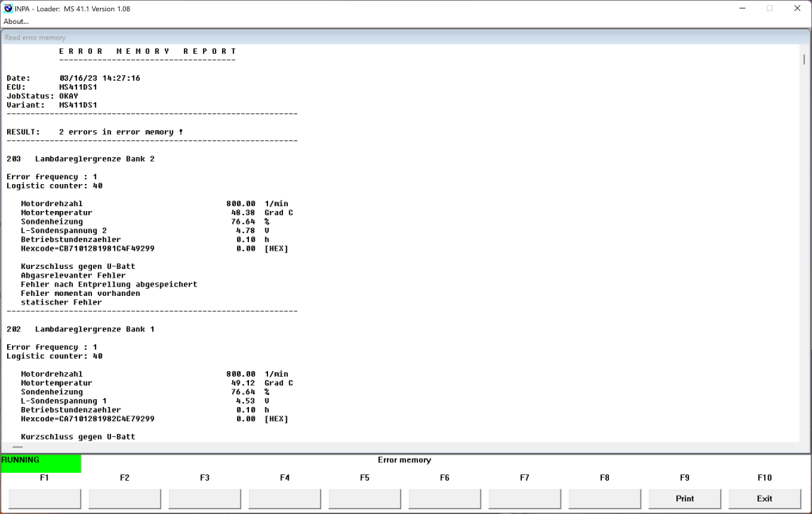Maximize the INPA window
The width and height of the screenshot is (812, 514).
[769, 9]
